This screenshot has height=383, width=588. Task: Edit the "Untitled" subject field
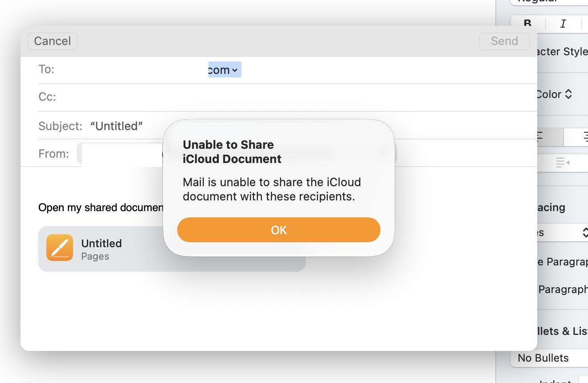point(117,126)
